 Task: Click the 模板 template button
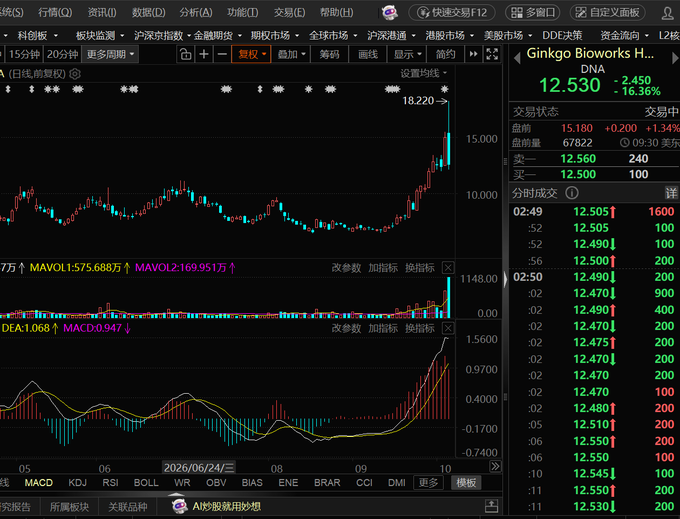point(466,483)
